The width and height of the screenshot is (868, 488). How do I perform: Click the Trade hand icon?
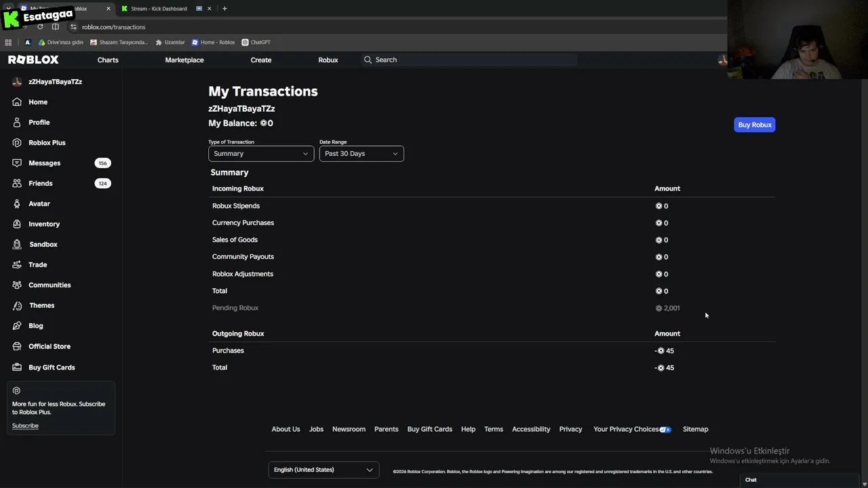[x=16, y=264]
